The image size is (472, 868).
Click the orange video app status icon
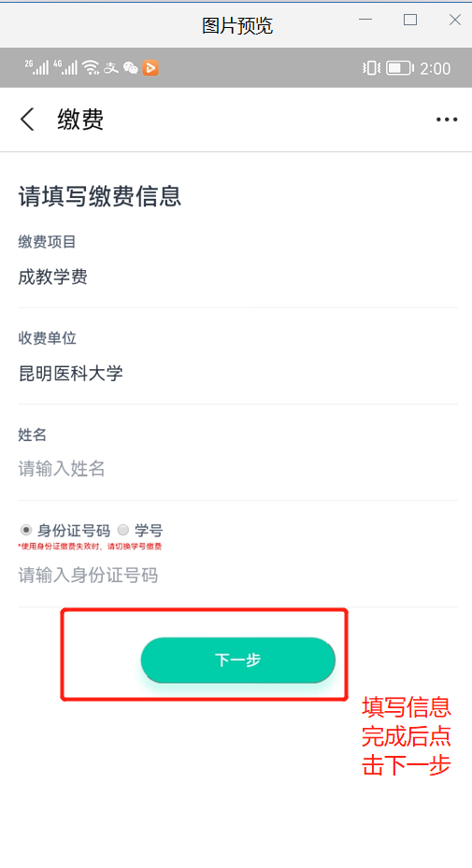point(150,67)
